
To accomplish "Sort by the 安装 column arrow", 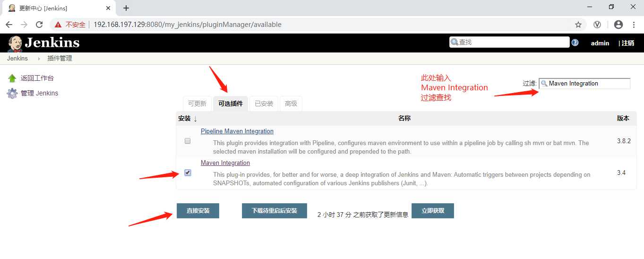I will [196, 119].
